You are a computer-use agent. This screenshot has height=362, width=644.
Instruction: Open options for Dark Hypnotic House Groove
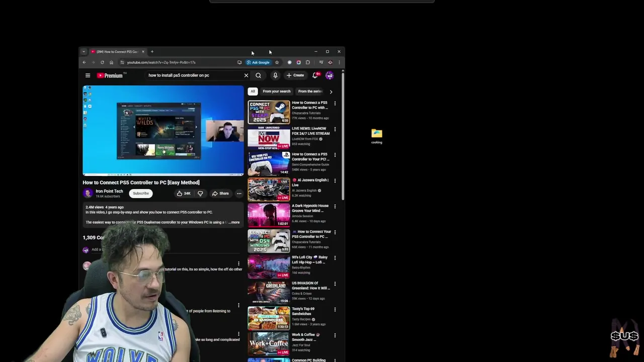(x=335, y=206)
